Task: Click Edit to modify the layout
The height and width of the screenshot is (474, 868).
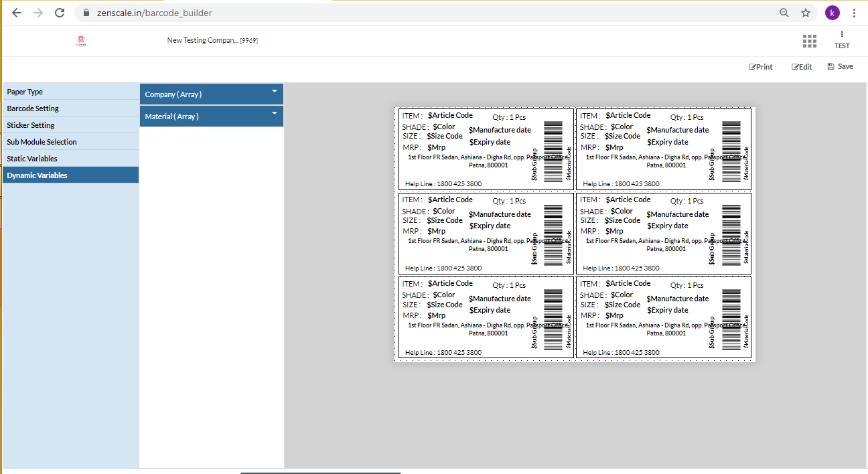Action: coord(802,67)
